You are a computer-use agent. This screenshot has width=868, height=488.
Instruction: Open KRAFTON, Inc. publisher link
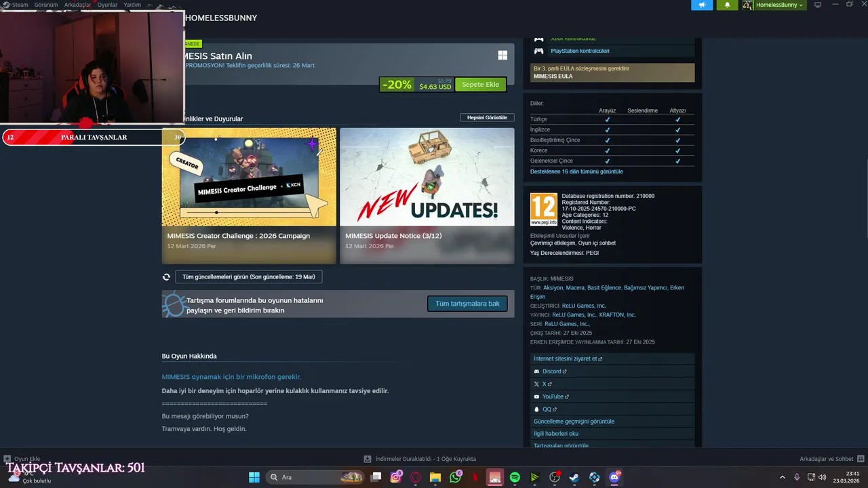tap(617, 315)
